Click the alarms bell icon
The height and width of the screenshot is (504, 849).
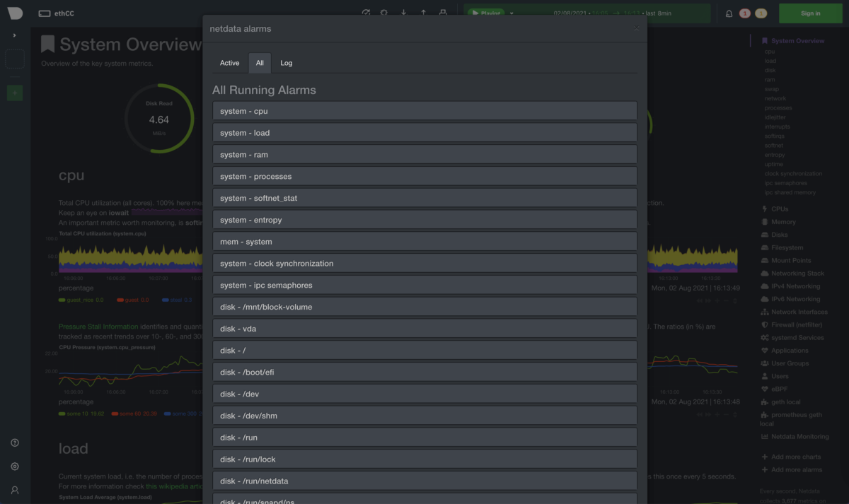pos(729,13)
